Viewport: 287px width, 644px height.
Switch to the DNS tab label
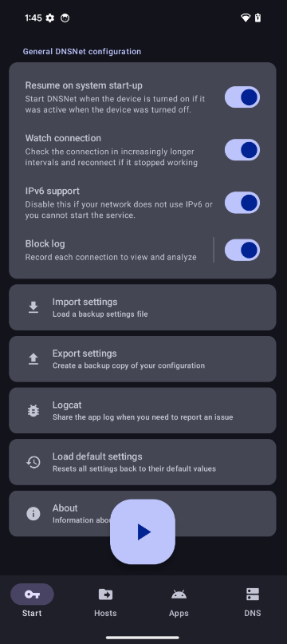[x=253, y=613]
